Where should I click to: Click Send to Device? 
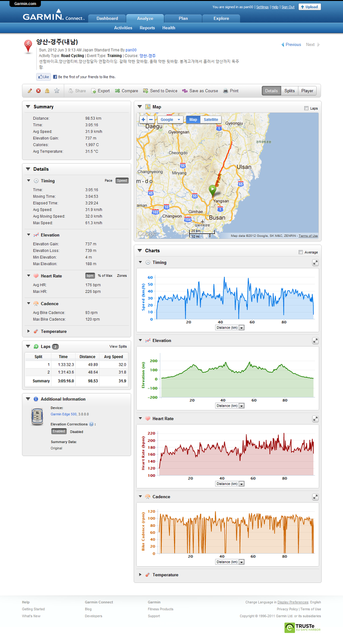click(x=160, y=91)
